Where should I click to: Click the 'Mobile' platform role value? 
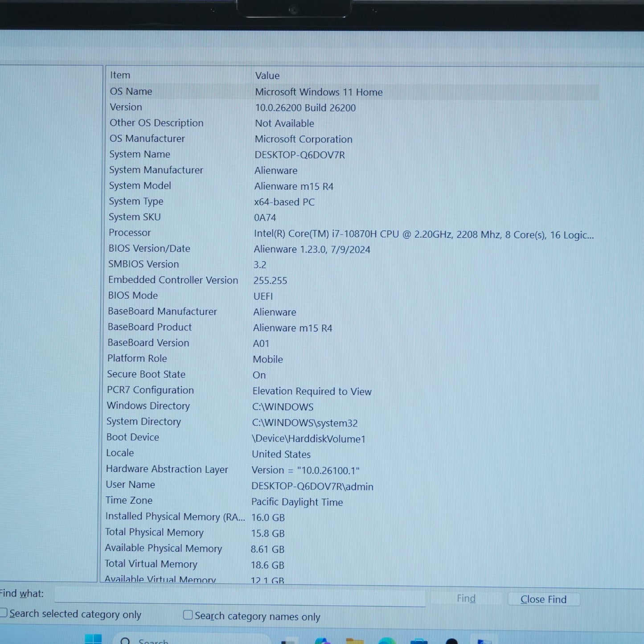268,359
